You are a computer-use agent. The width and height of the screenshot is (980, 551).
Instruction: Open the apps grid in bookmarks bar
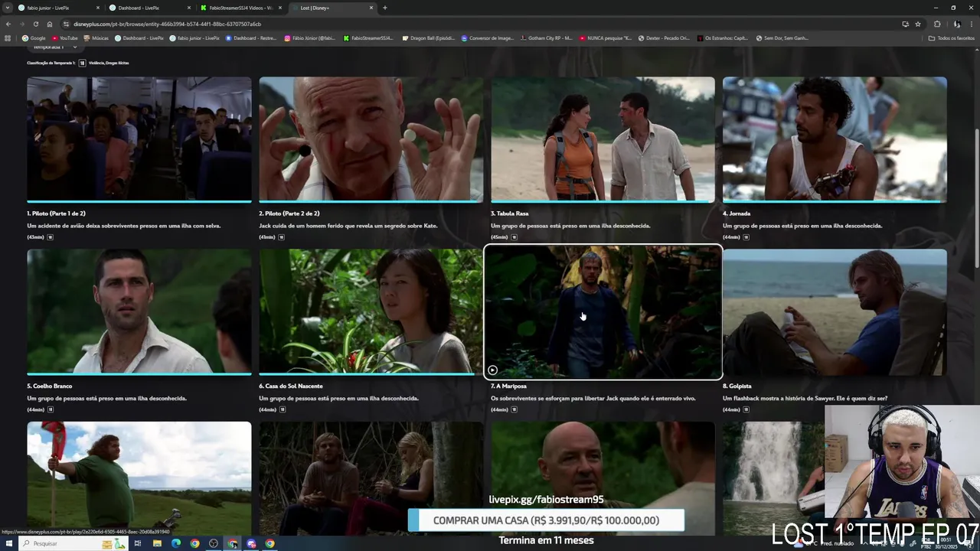8,38
